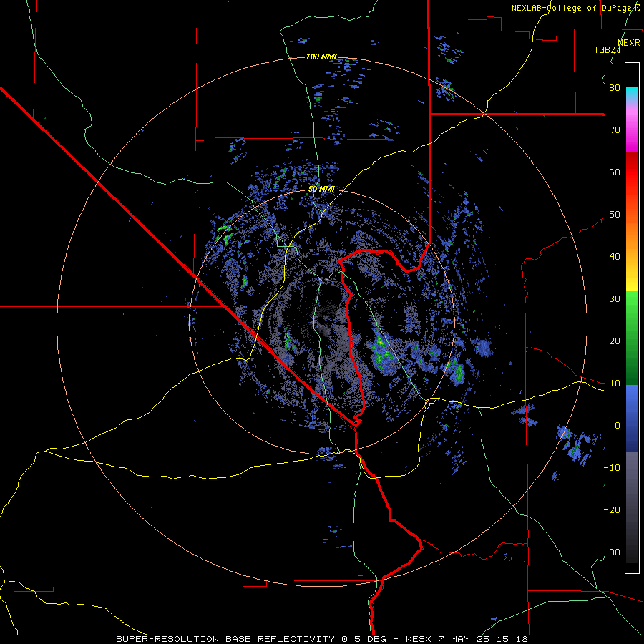Viewport: 644px width, 644px height.
Task: Click the 20 dBZ scale value
Action: (x=615, y=341)
